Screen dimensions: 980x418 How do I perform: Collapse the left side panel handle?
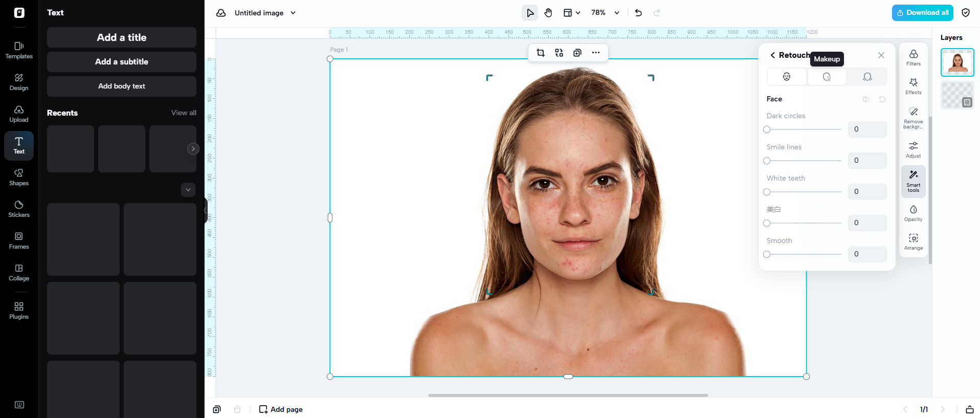tap(206, 210)
